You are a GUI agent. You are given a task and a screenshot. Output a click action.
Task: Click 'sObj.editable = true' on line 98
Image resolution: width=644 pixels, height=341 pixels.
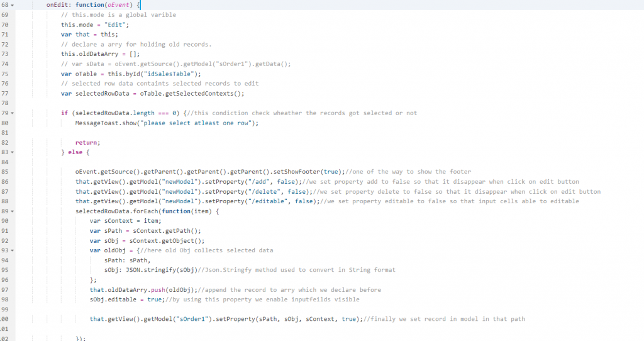coord(126,299)
